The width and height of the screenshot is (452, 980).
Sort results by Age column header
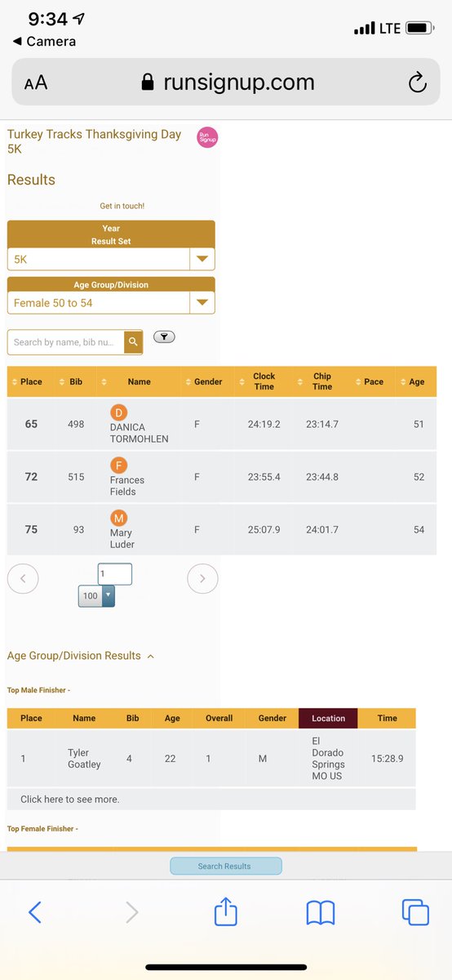pos(416,381)
